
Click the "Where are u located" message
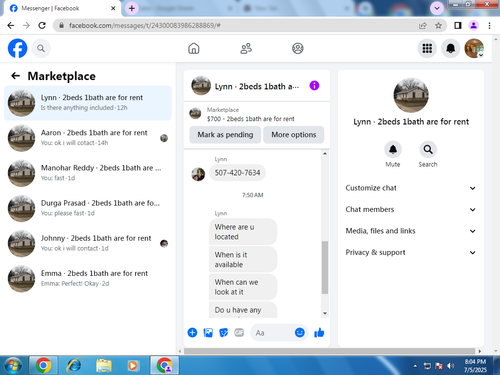pos(243,232)
